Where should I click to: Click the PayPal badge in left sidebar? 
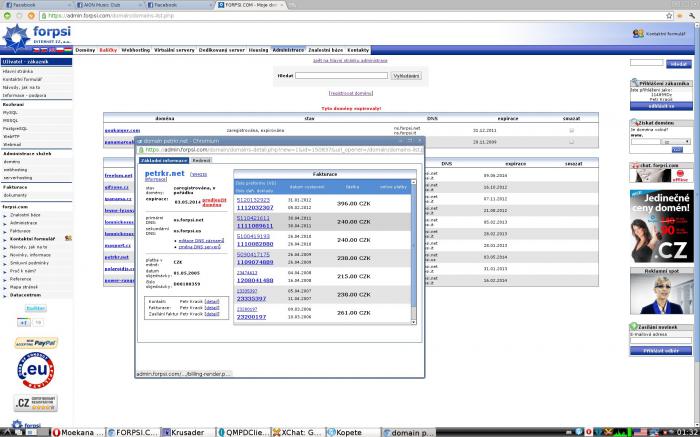click(37, 343)
